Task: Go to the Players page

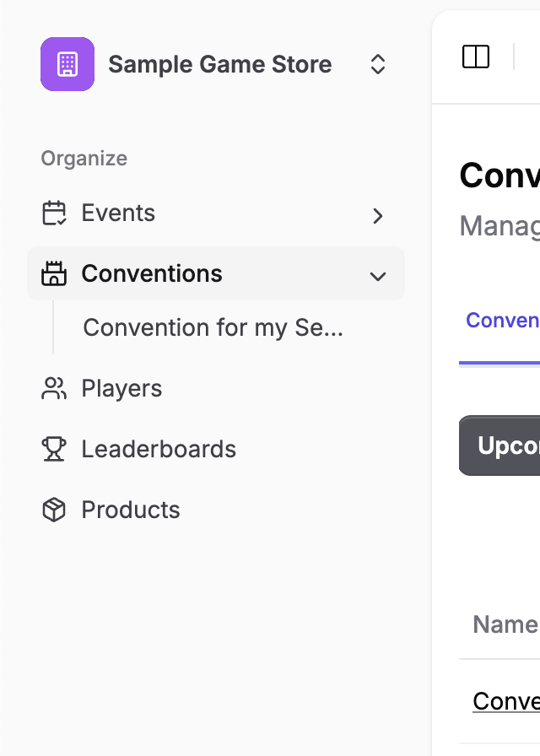Action: (x=121, y=388)
